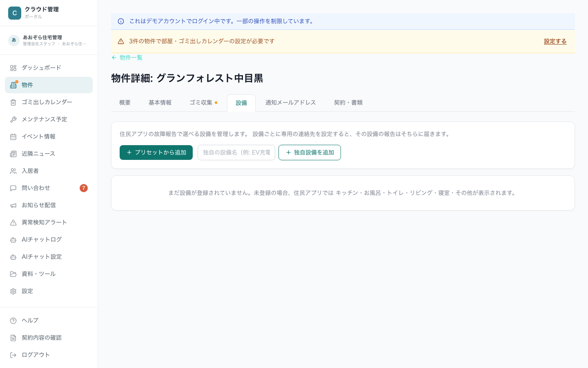Screen dimensions: 588x368
Task: Click the クラウド管理 logo badge
Action: point(15,13)
